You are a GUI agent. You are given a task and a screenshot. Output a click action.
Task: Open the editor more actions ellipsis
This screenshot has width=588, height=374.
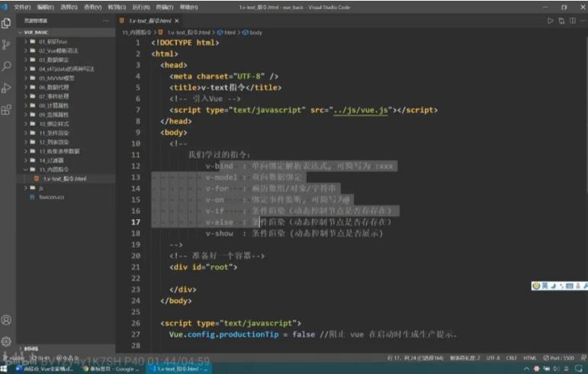tap(583, 21)
